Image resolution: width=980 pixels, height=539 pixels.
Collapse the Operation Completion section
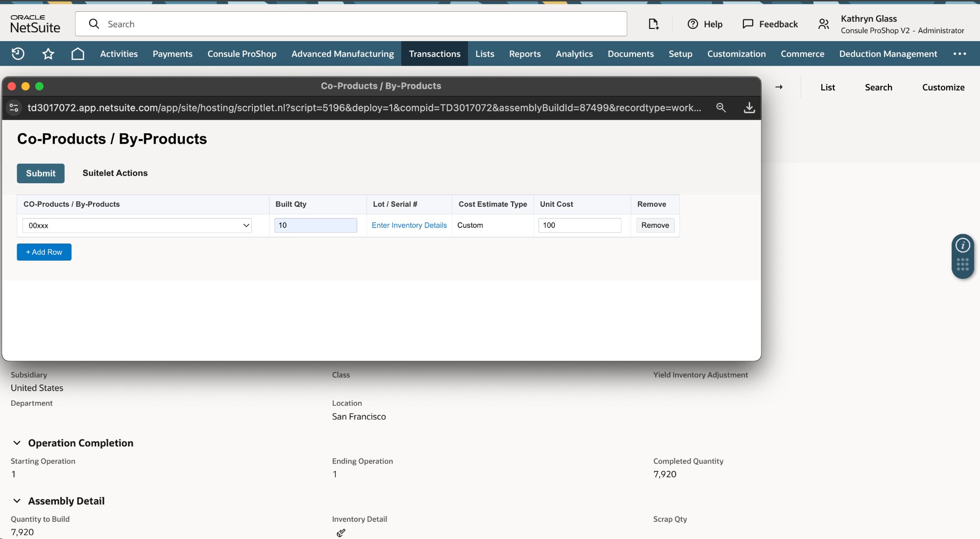(x=17, y=443)
